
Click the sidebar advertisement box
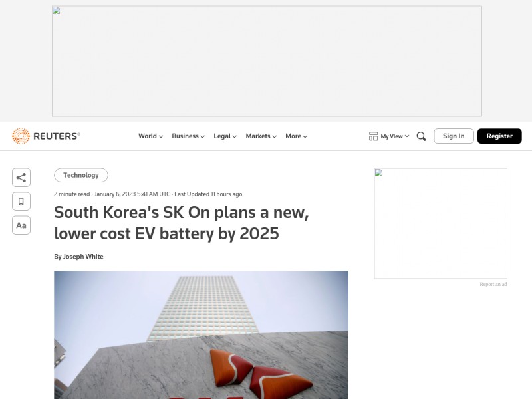click(x=440, y=223)
